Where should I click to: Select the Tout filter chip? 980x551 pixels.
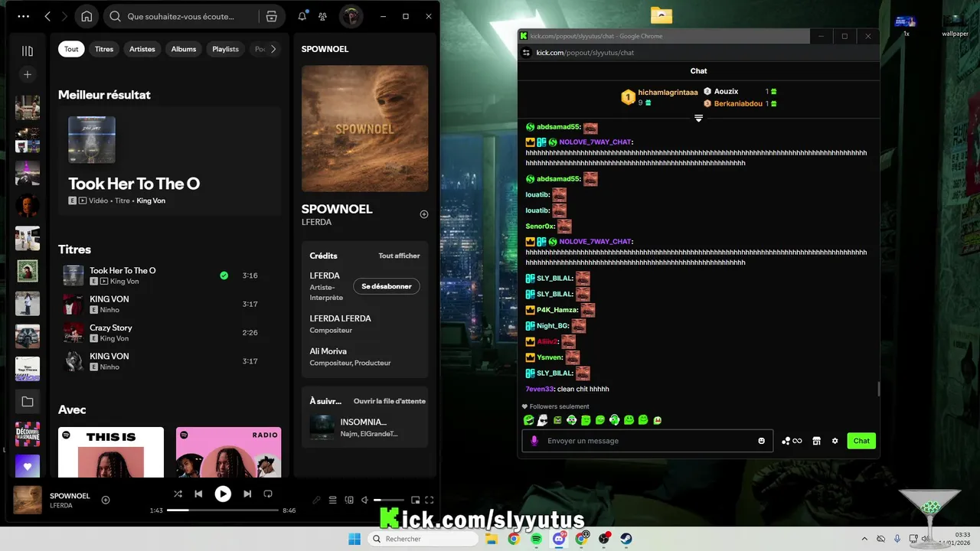click(x=71, y=49)
